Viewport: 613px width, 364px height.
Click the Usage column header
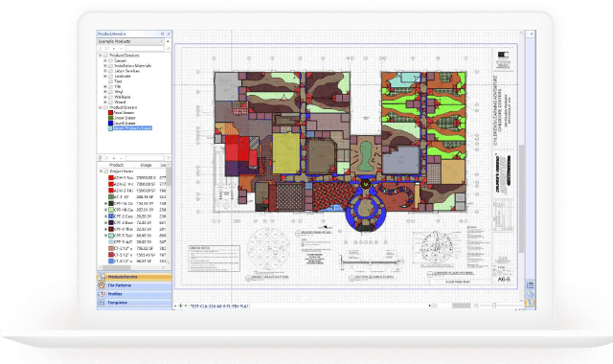click(146, 165)
